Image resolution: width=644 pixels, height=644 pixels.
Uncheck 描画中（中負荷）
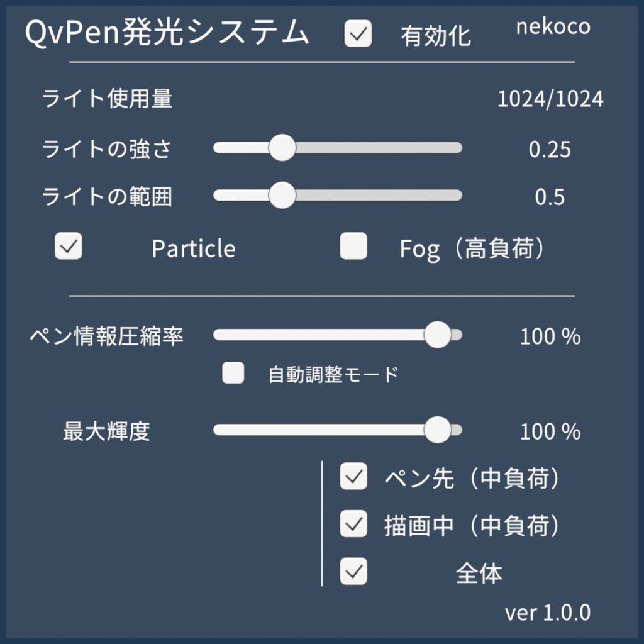[x=353, y=525]
